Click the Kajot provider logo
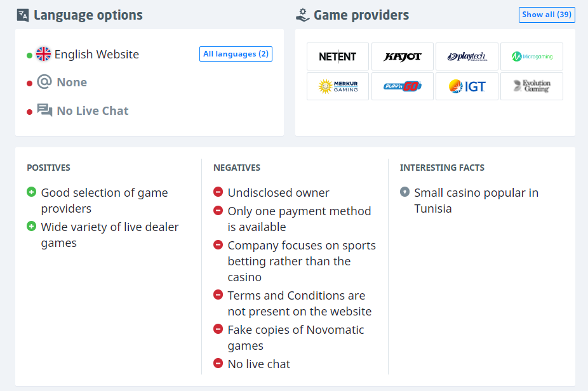This screenshot has height=391, width=588. [x=403, y=56]
